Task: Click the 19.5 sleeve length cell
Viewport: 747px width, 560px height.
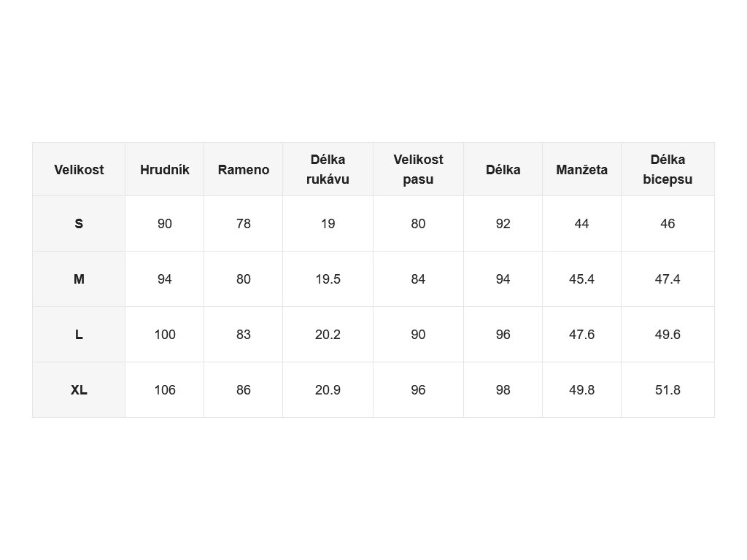Action: [x=328, y=279]
